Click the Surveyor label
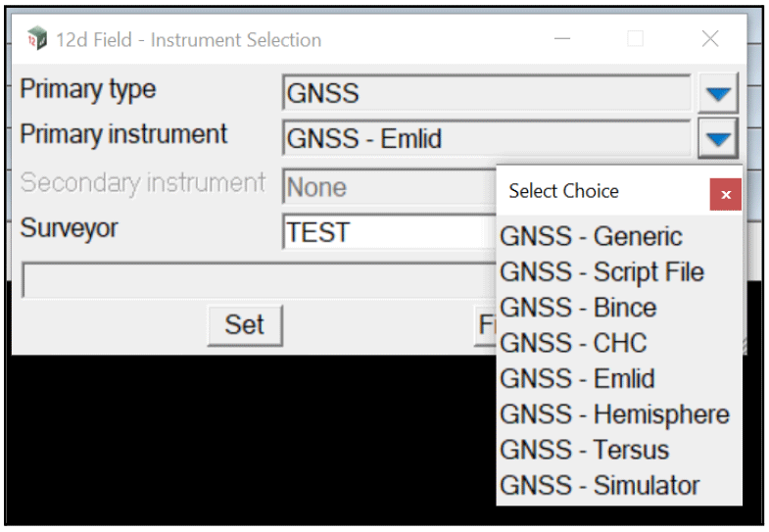Screen dimensions: 769x532 tap(70, 228)
